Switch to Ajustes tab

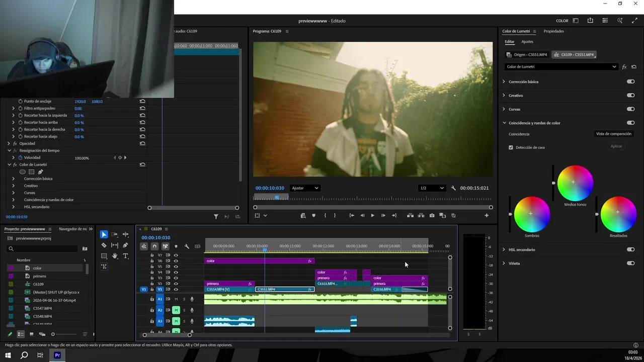(527, 42)
